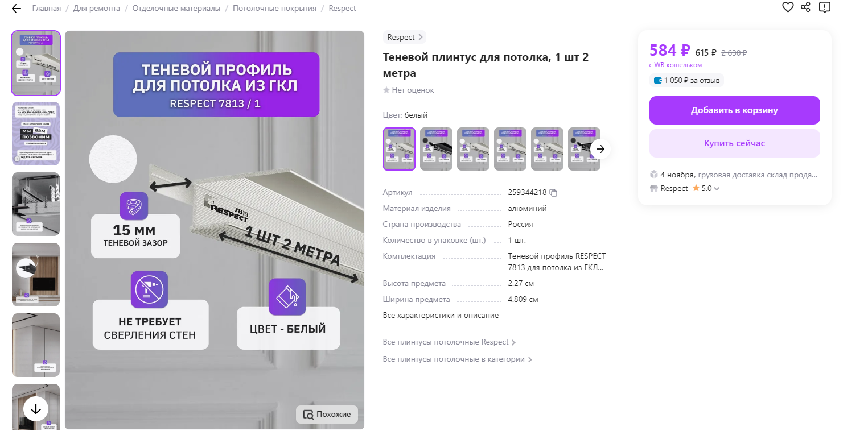
Task: Select second color variant with black profile
Action: [436, 149]
